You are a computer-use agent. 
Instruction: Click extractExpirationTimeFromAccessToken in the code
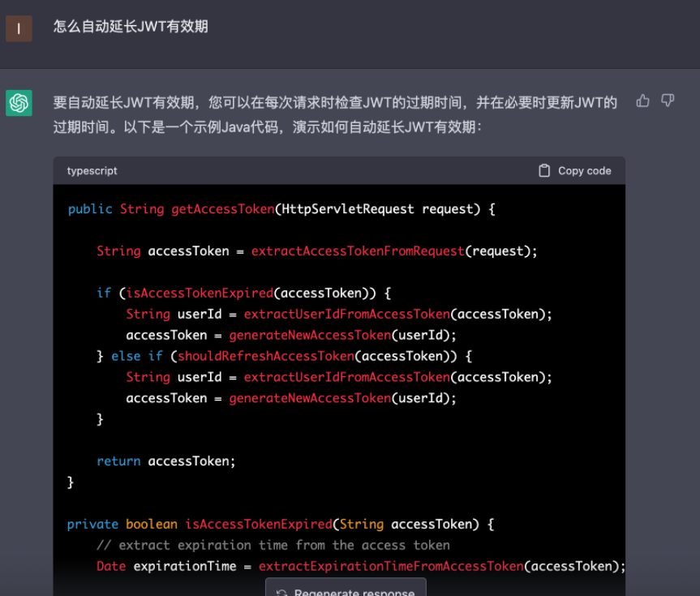pyautogui.click(x=391, y=566)
